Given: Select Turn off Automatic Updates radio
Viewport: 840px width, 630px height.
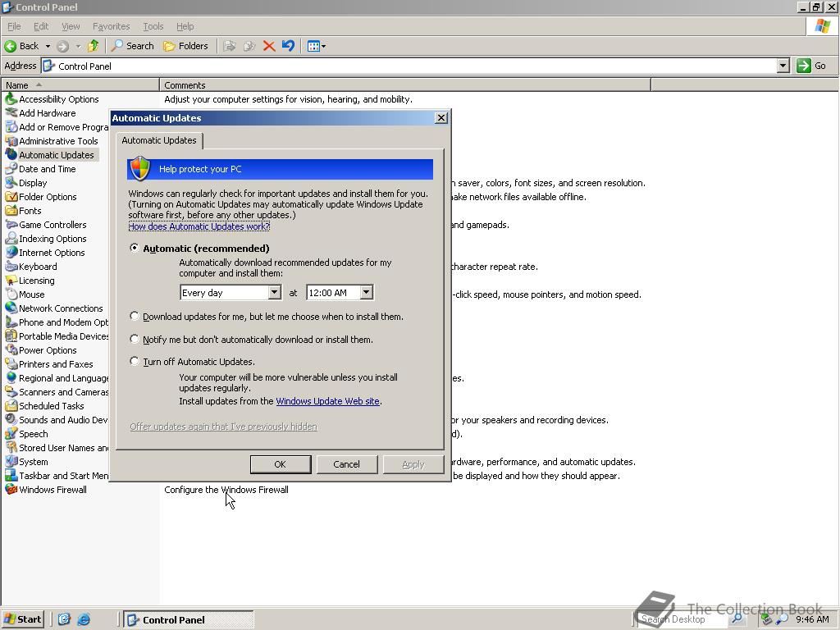Looking at the screenshot, I should pos(135,361).
